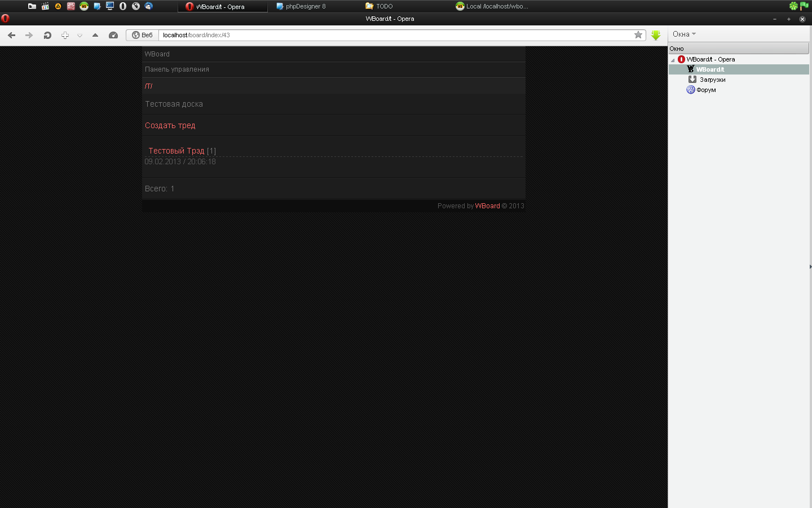This screenshot has width=812, height=508.
Task: Click the clapperboard media icon in quick launch
Action: point(45,6)
